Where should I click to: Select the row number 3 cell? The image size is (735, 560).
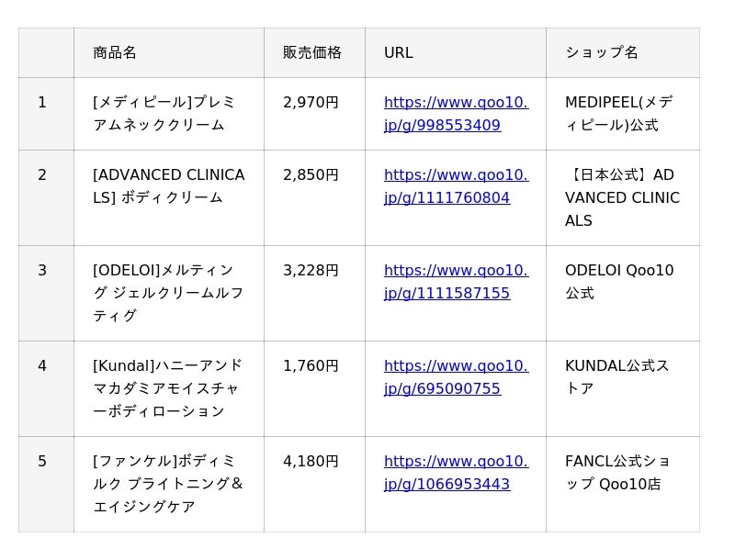coord(42,271)
